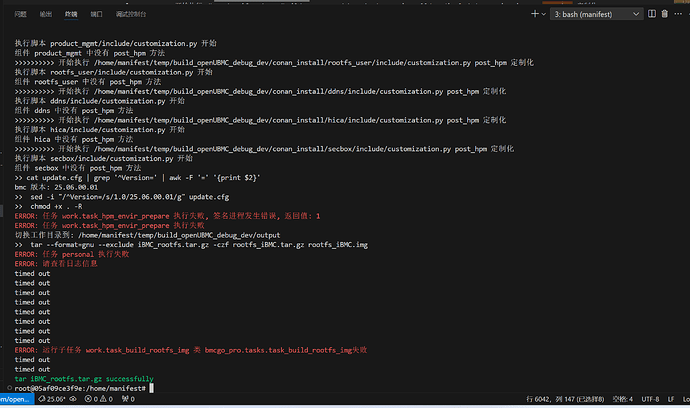Viewport: 690px width, 408px height.
Task: Click the '组件 ddns 中没有 post_hpm' line
Action: coord(73,110)
